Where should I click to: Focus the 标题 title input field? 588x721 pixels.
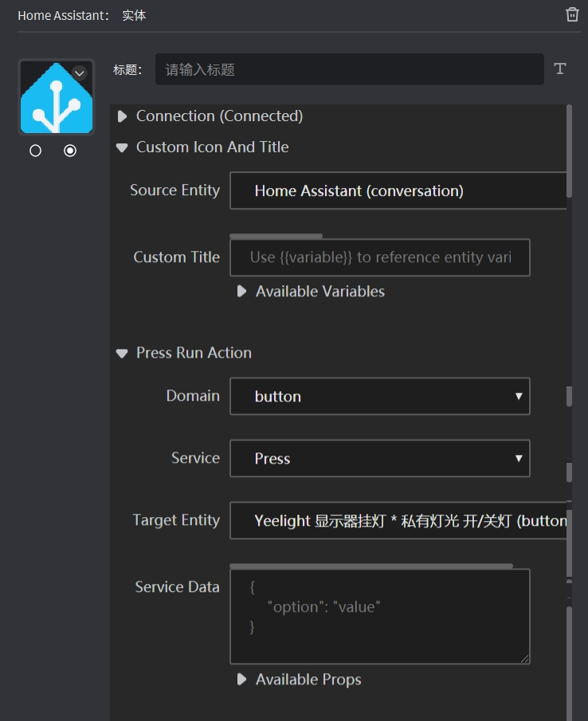(349, 69)
